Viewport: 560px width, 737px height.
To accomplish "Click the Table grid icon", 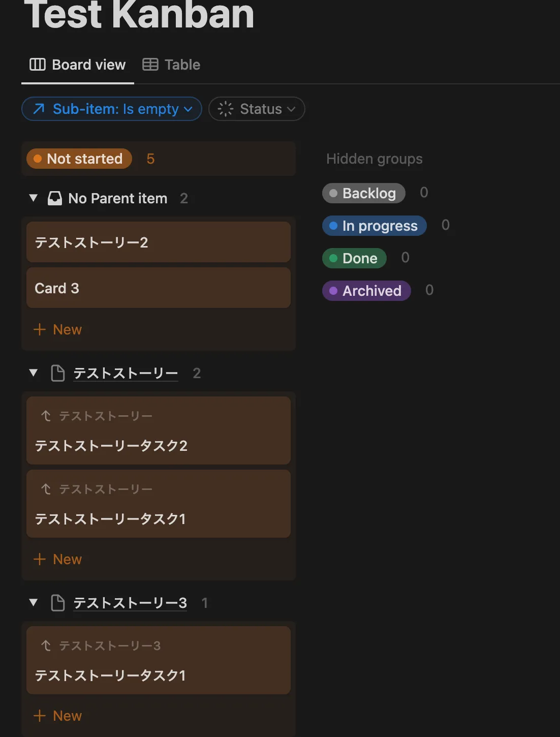I will 150,65.
